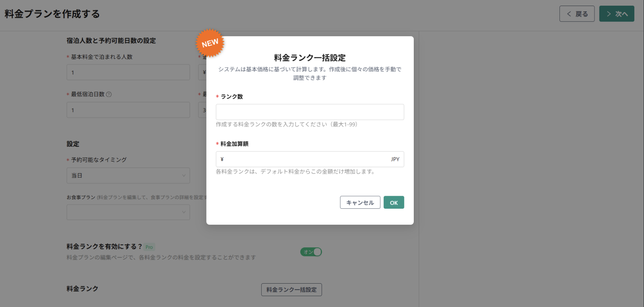Click the 設定 section heading
This screenshot has width=644, height=307.
73,144
